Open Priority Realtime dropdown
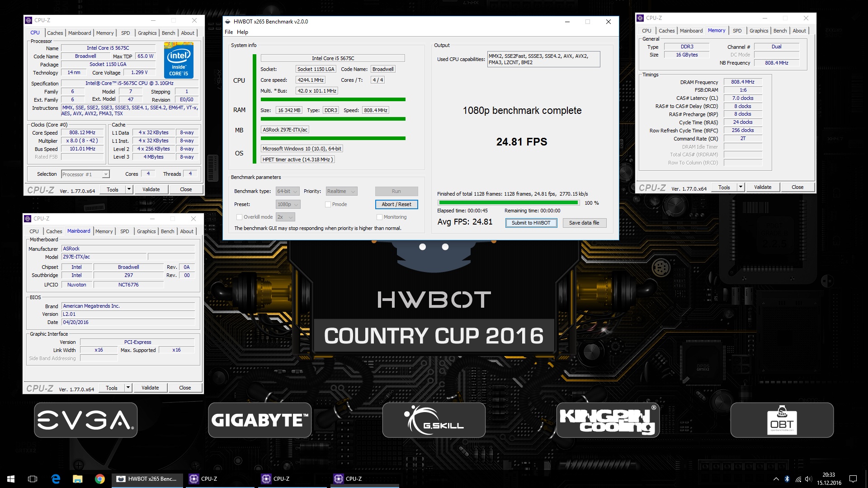Screen dimensions: 868x488 (x=341, y=192)
